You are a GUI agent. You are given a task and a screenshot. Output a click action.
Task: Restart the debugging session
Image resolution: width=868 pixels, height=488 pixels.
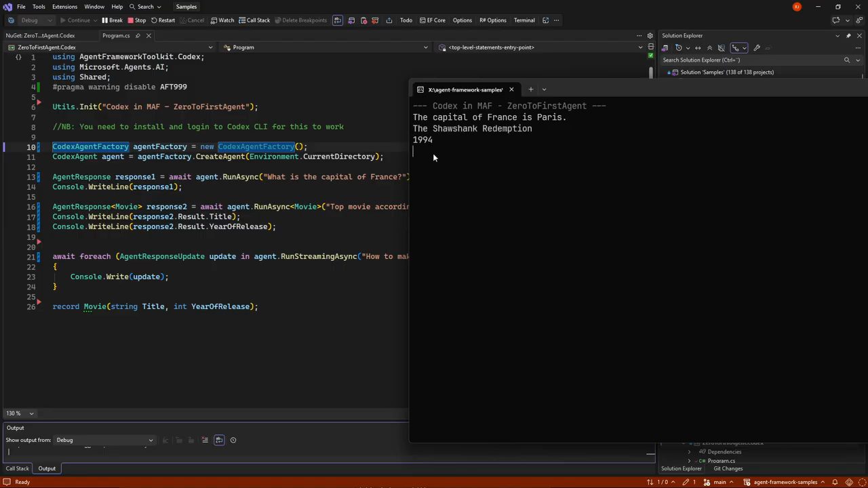[x=163, y=20]
